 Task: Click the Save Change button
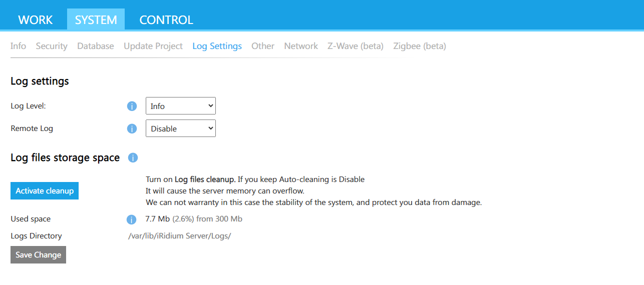[x=38, y=254]
